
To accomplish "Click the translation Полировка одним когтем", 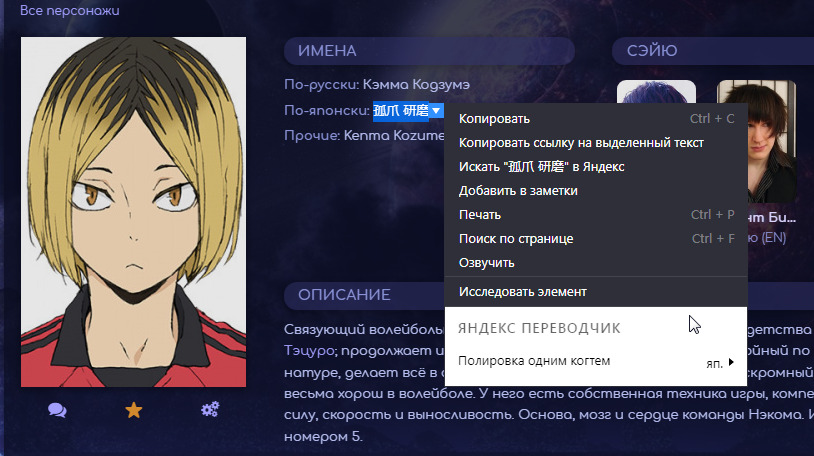I will [534, 361].
